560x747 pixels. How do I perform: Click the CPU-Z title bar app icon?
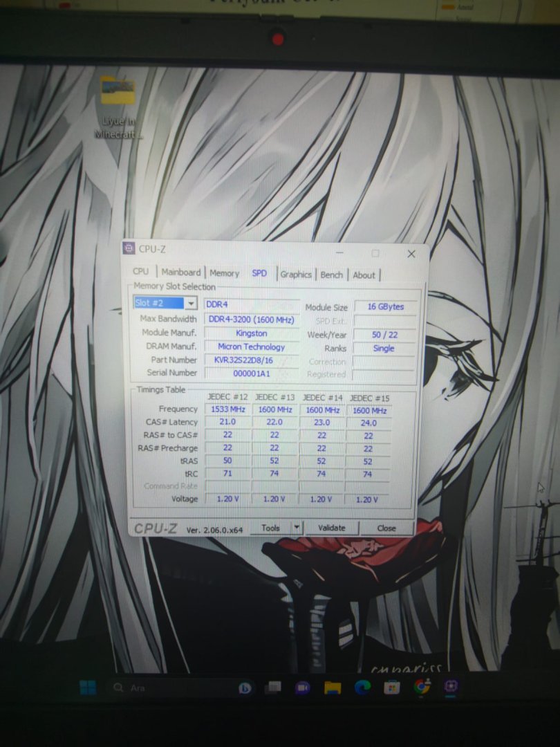click(129, 248)
